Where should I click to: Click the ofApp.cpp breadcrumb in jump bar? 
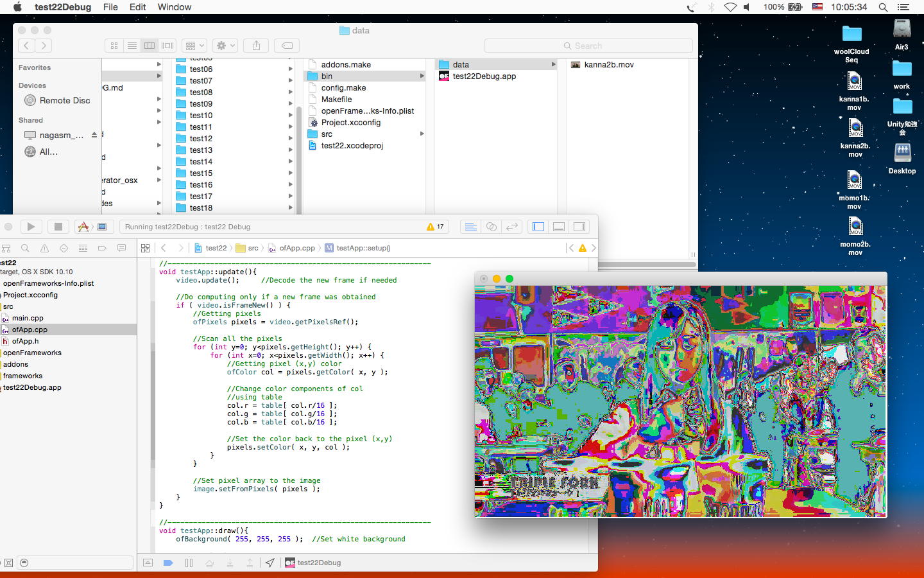click(x=296, y=248)
